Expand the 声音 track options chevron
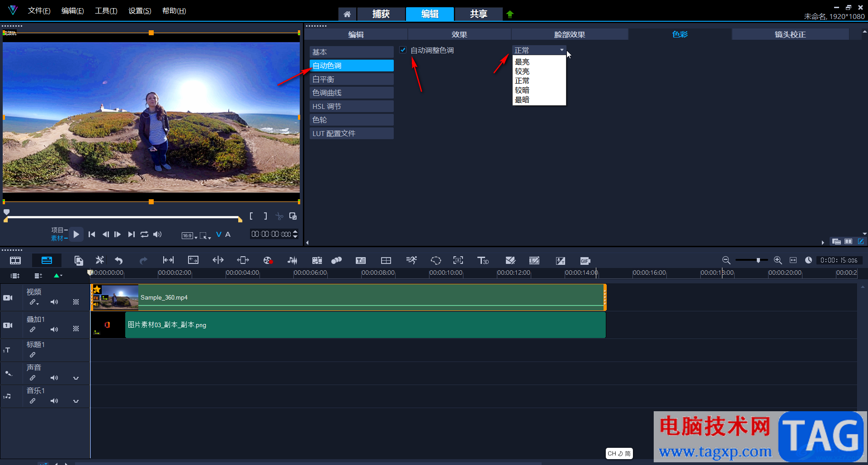The height and width of the screenshot is (465, 868). pos(76,378)
